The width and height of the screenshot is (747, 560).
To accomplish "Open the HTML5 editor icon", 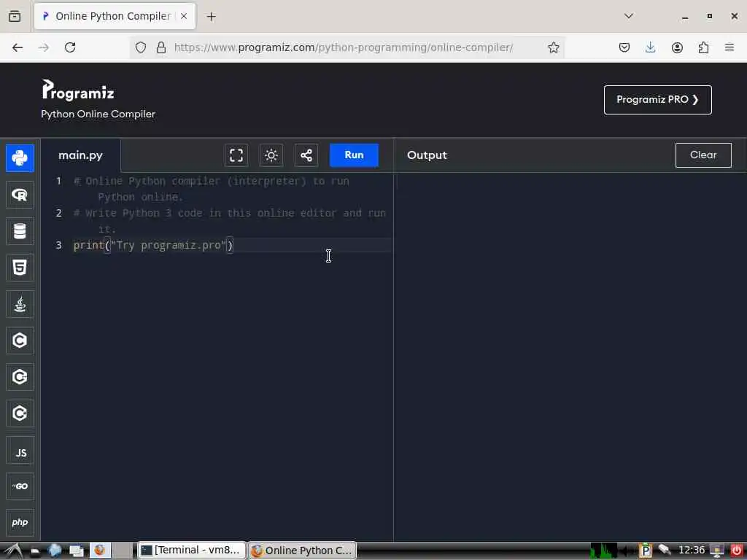I will pos(20,268).
